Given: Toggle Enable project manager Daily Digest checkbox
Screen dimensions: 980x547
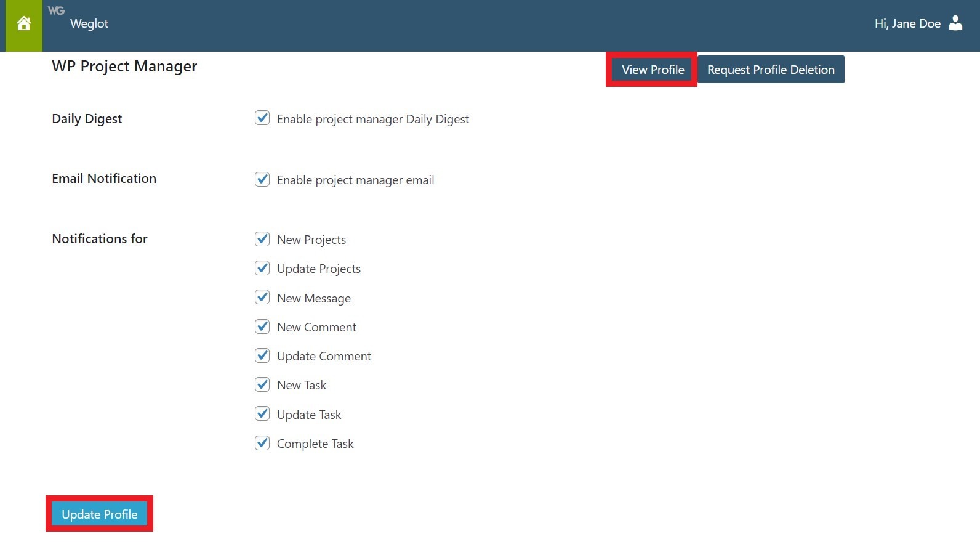Looking at the screenshot, I should [x=262, y=118].
